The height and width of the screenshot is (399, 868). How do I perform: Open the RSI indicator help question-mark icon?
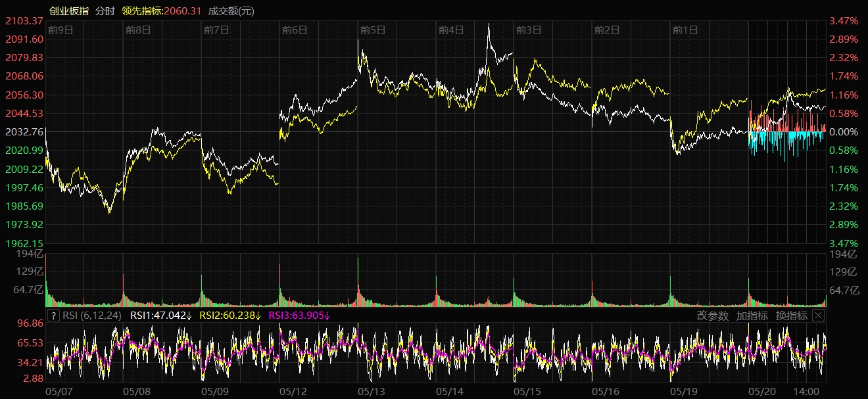[x=54, y=316]
